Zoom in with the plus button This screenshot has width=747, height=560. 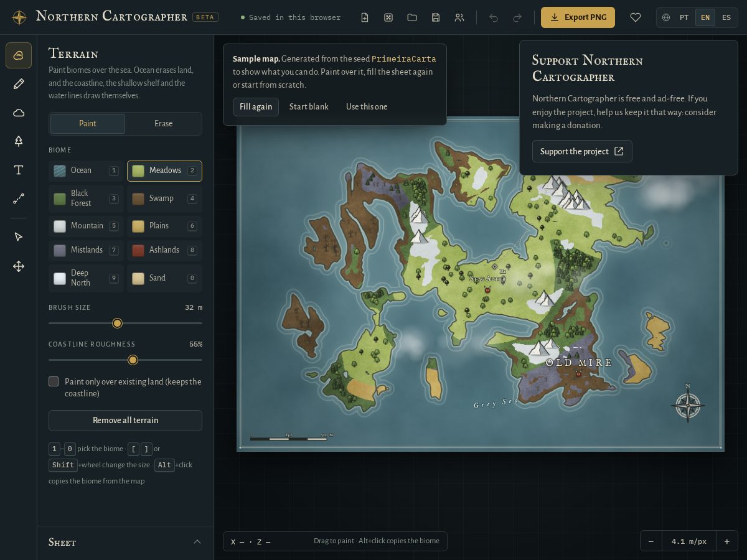(726, 541)
